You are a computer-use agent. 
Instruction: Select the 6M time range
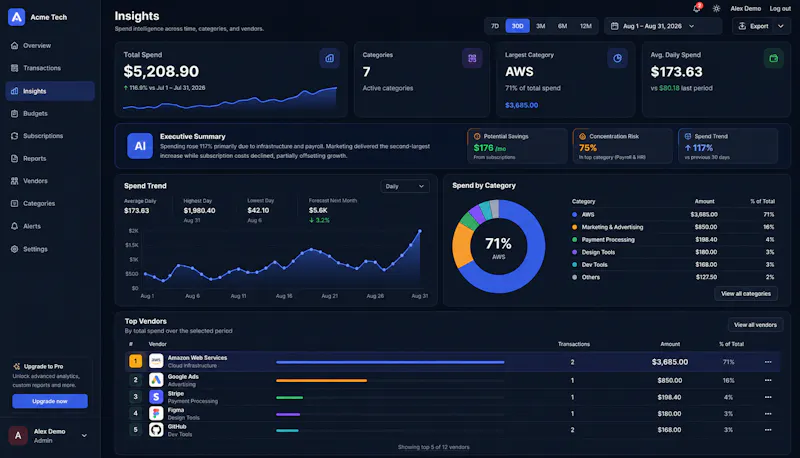[562, 26]
